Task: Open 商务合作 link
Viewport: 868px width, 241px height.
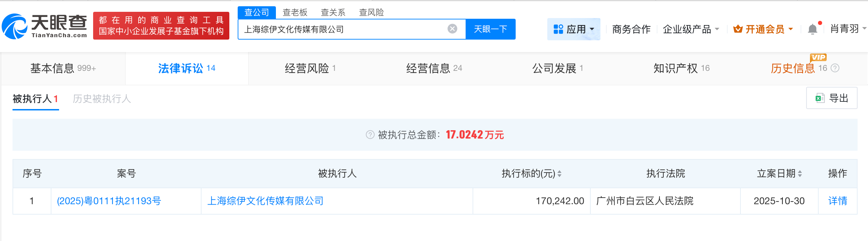Action: (x=631, y=29)
